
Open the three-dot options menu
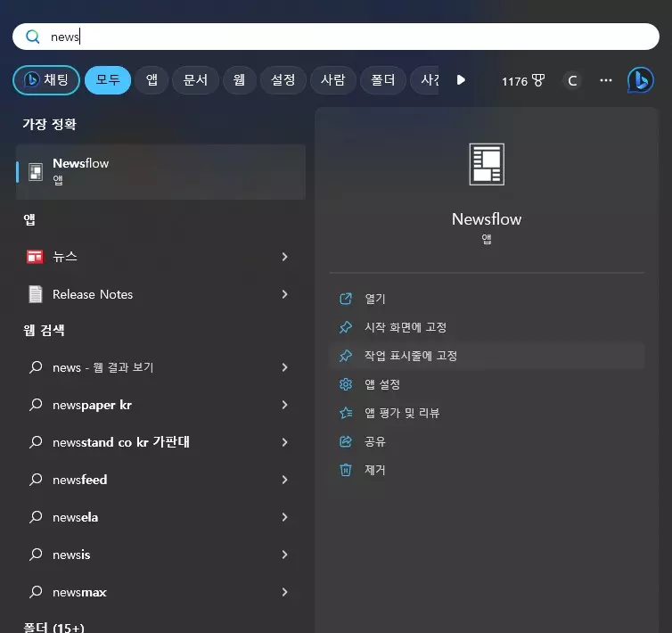605,80
